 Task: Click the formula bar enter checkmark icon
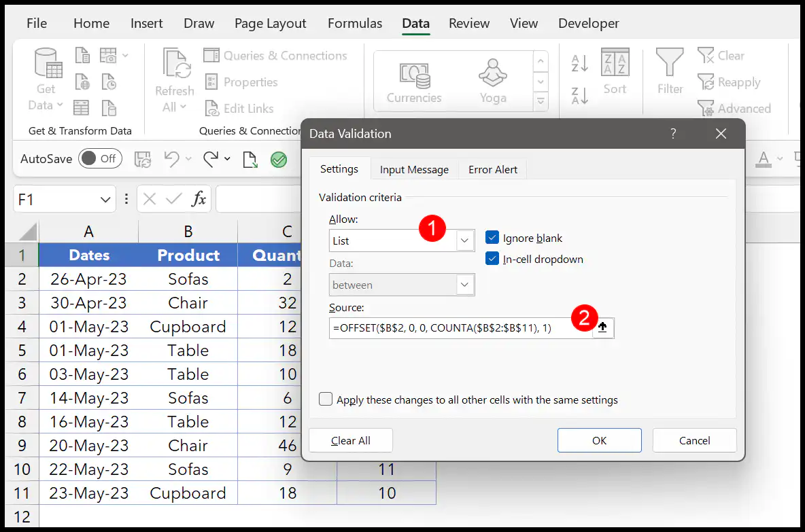point(174,198)
